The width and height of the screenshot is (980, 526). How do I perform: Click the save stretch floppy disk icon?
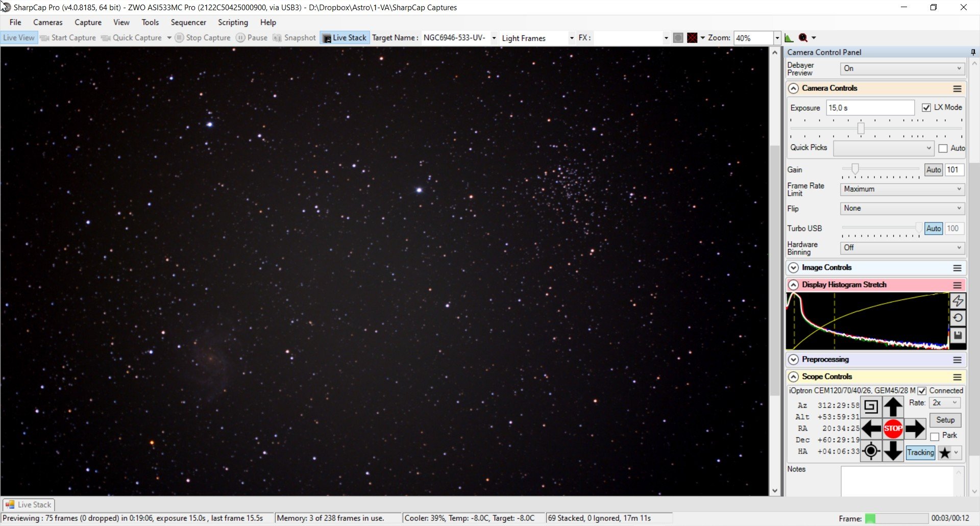(958, 335)
